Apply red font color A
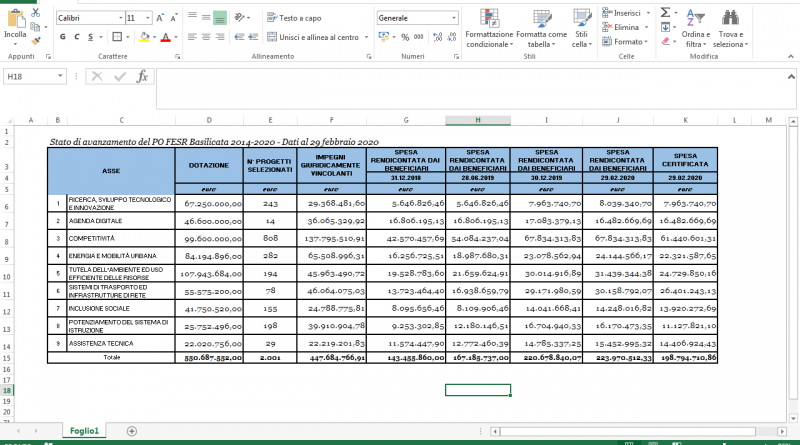 click(x=165, y=37)
